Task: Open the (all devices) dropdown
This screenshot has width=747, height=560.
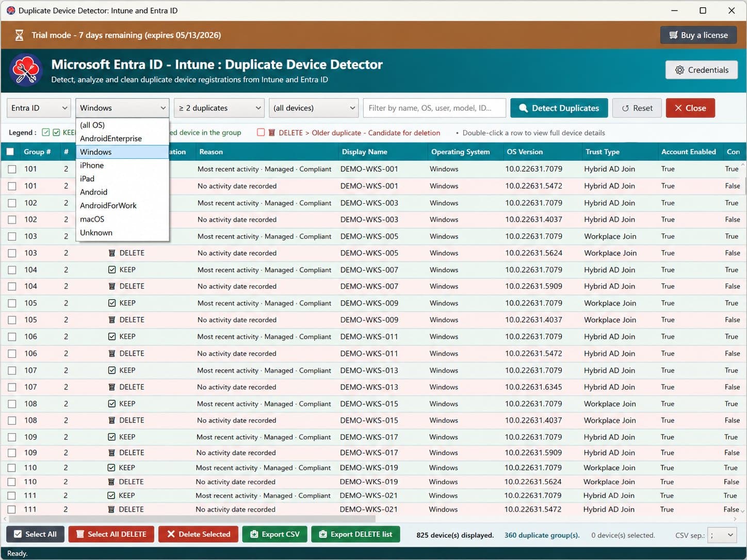Action: point(314,108)
